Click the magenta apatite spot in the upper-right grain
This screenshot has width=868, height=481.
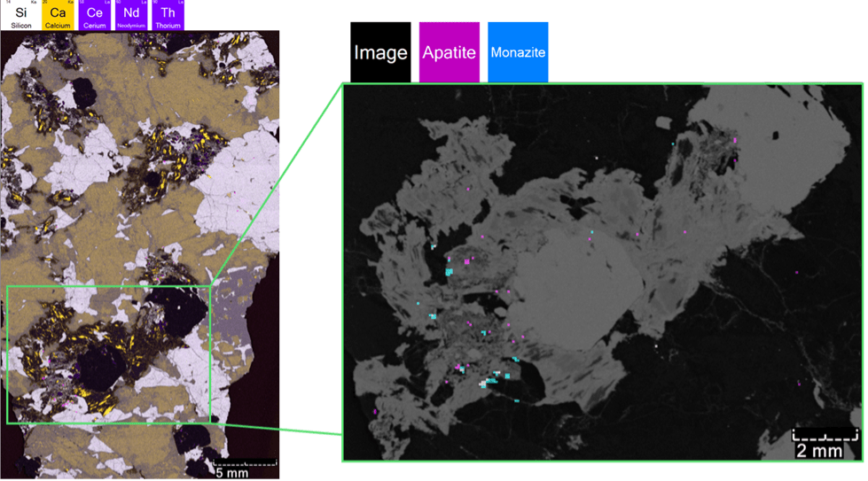point(734,139)
